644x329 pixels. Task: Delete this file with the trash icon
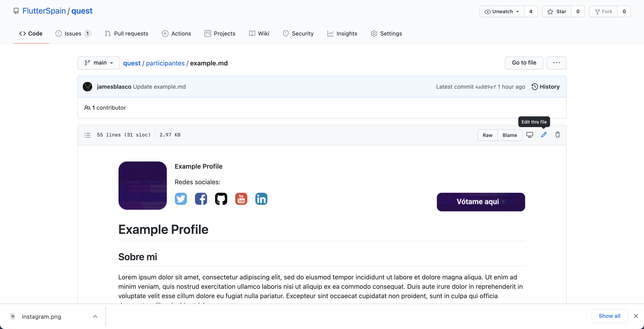pos(558,135)
